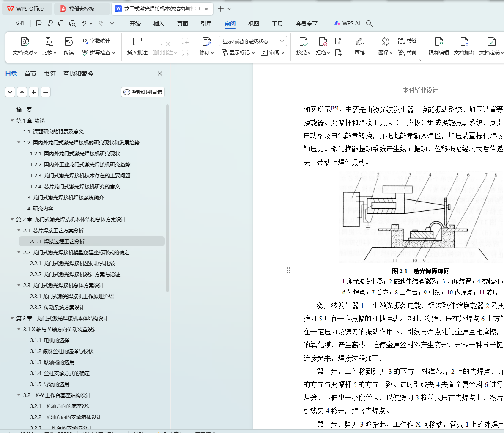Collapse section 2.3 龙门式激光焊接机总体方案设计
504x433 pixels.
point(19,285)
